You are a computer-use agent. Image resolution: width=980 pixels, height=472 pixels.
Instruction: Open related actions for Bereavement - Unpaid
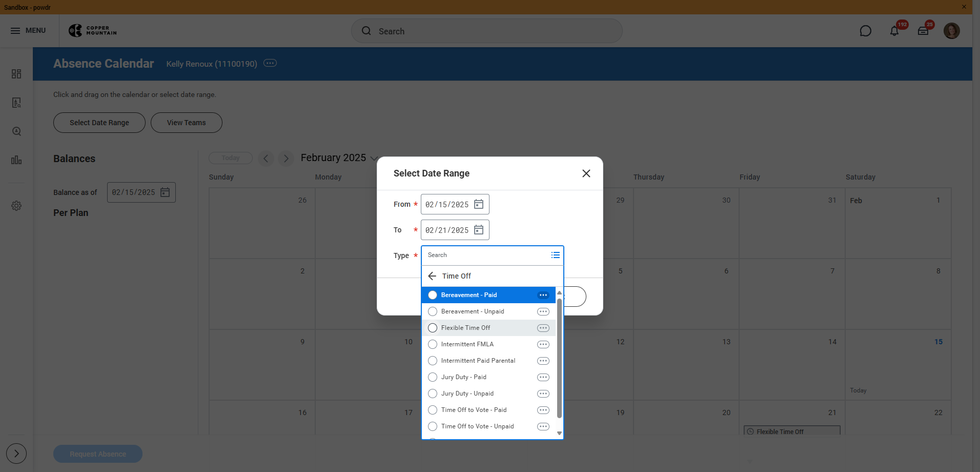coord(543,311)
